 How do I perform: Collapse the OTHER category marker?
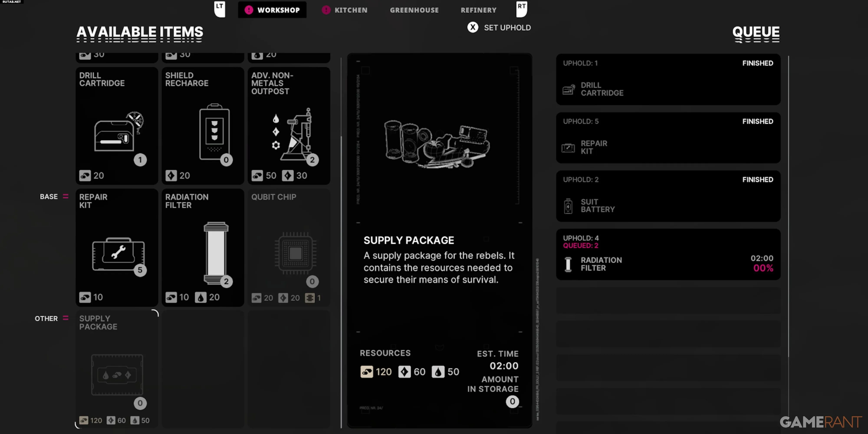[x=66, y=318]
